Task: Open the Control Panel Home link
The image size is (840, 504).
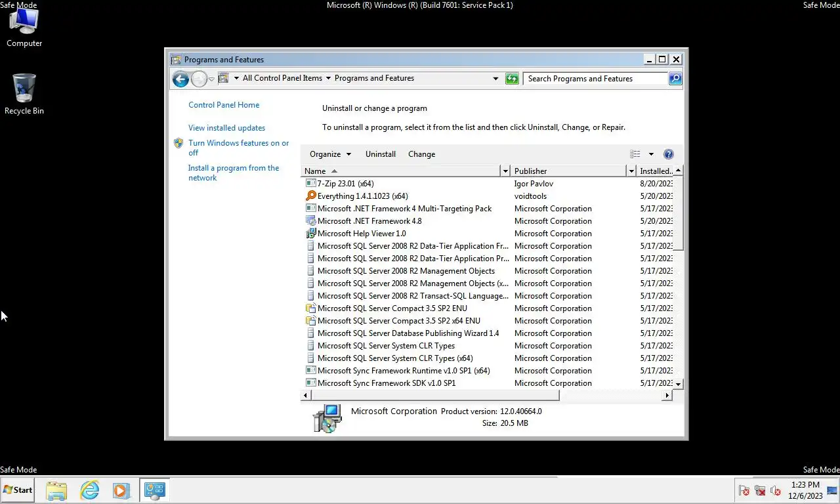Action: click(x=224, y=105)
